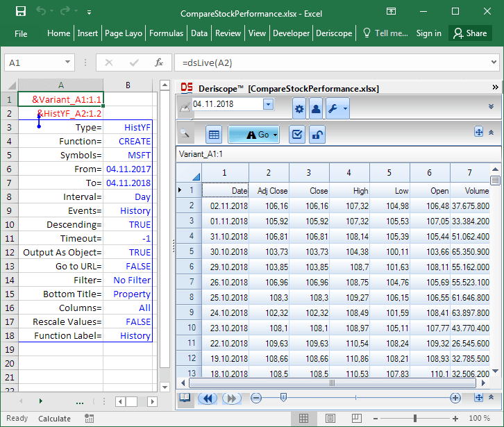Click the user profile icon in Deriscope

316,109
